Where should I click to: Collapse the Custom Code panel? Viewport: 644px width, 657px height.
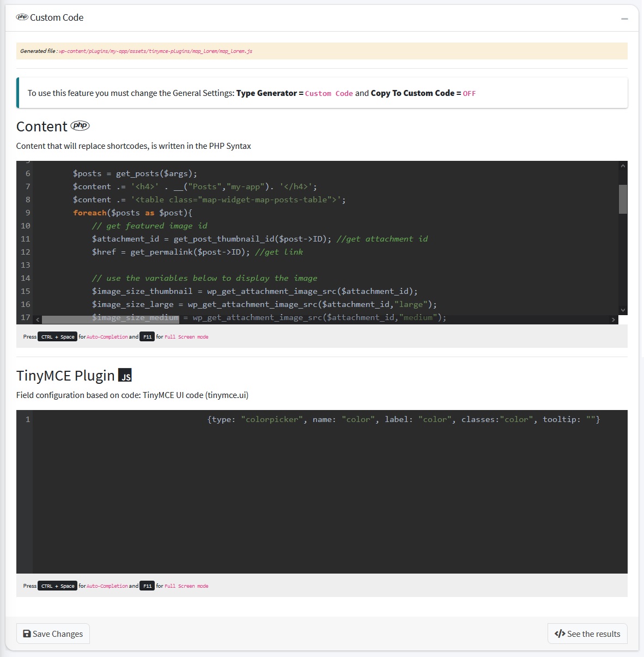click(624, 19)
